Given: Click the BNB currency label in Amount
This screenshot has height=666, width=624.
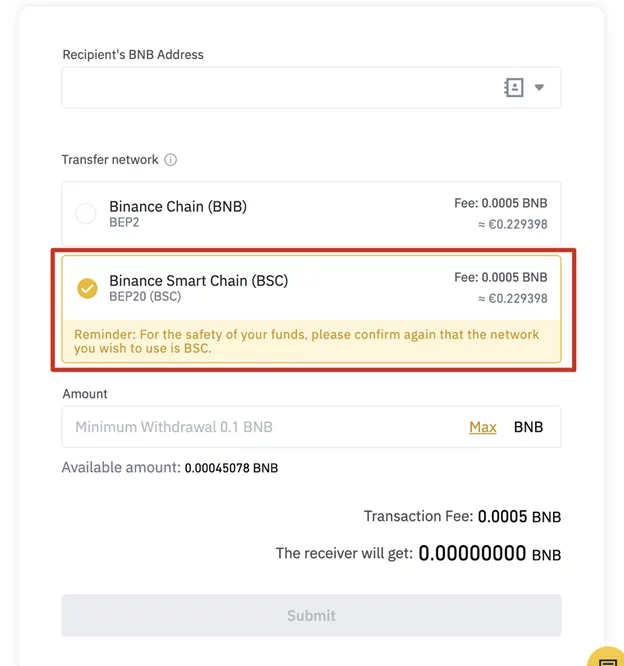Looking at the screenshot, I should [528, 427].
